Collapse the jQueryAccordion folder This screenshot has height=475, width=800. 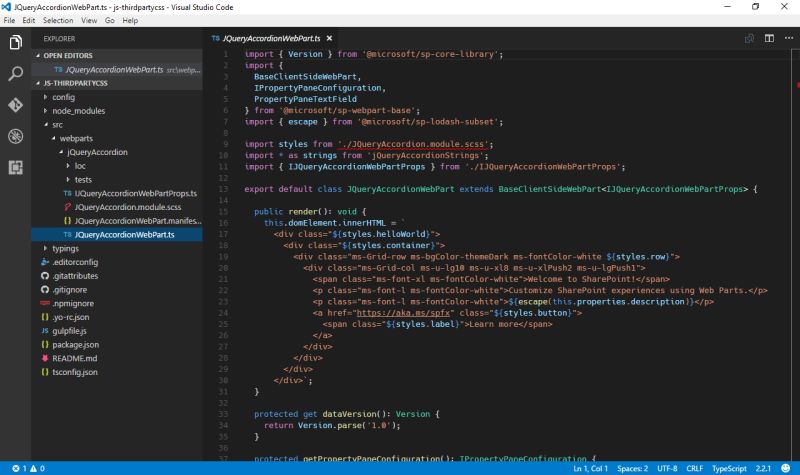click(117, 152)
